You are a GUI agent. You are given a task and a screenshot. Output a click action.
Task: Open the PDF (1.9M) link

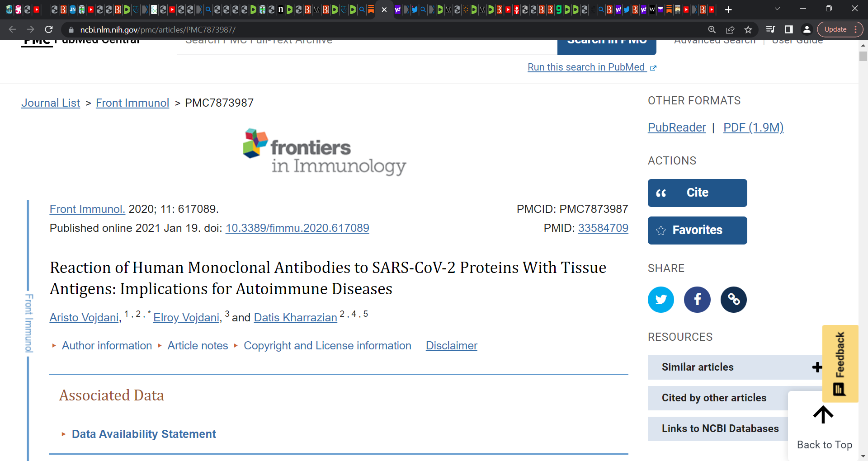point(753,127)
